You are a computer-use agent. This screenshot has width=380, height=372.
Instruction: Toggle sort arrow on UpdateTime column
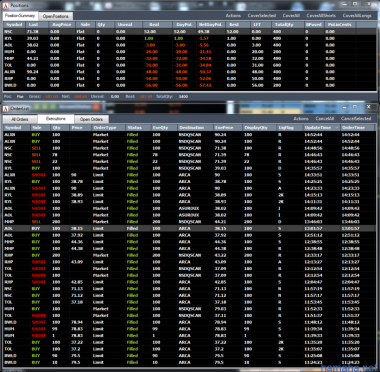click(x=337, y=128)
